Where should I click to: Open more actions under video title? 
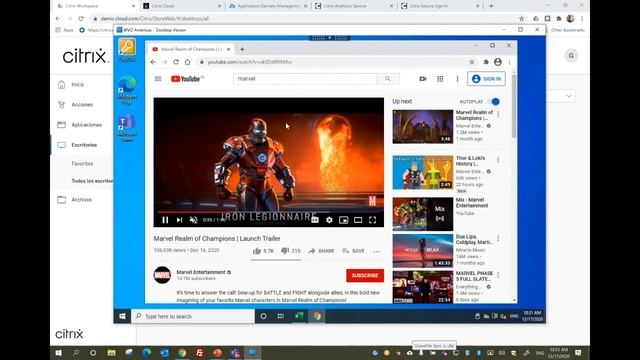pos(377,251)
